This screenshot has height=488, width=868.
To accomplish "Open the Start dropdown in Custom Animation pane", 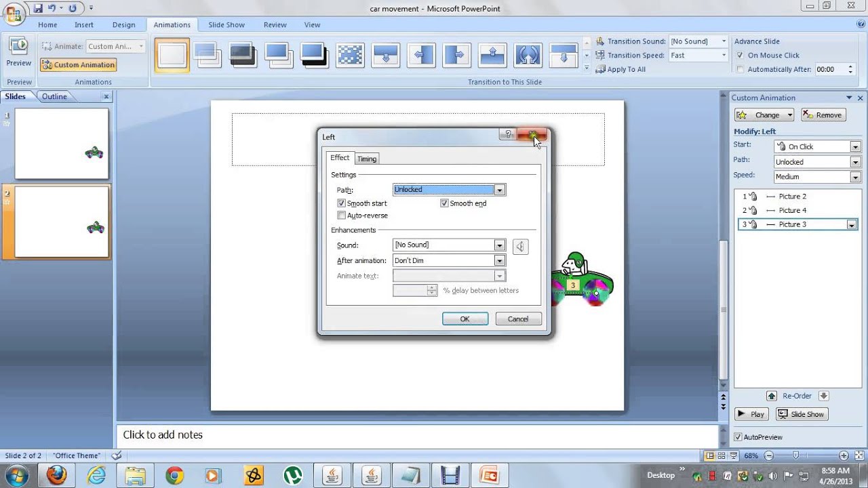I will point(855,147).
